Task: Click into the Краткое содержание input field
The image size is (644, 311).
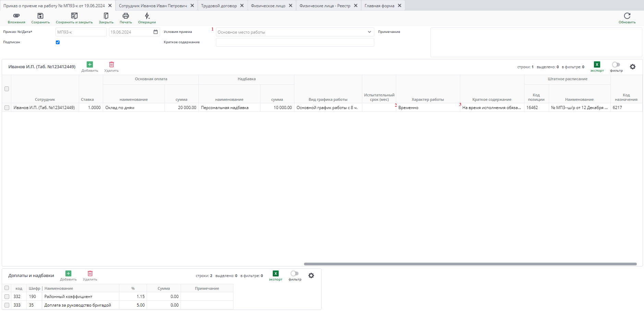Action: (x=295, y=43)
